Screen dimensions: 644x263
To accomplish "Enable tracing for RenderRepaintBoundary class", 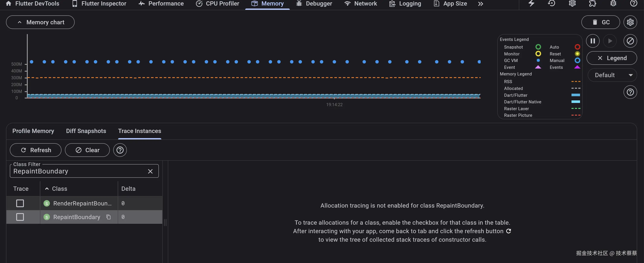I will coord(20,203).
